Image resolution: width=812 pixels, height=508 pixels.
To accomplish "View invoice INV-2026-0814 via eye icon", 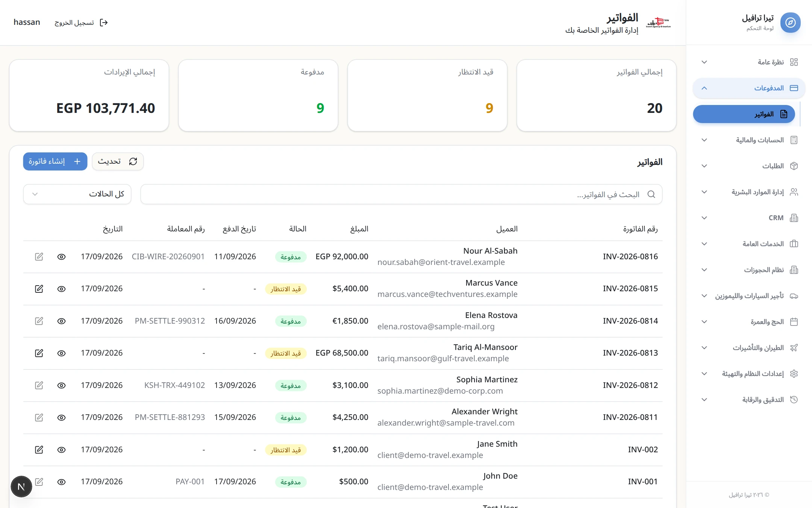I will [62, 321].
